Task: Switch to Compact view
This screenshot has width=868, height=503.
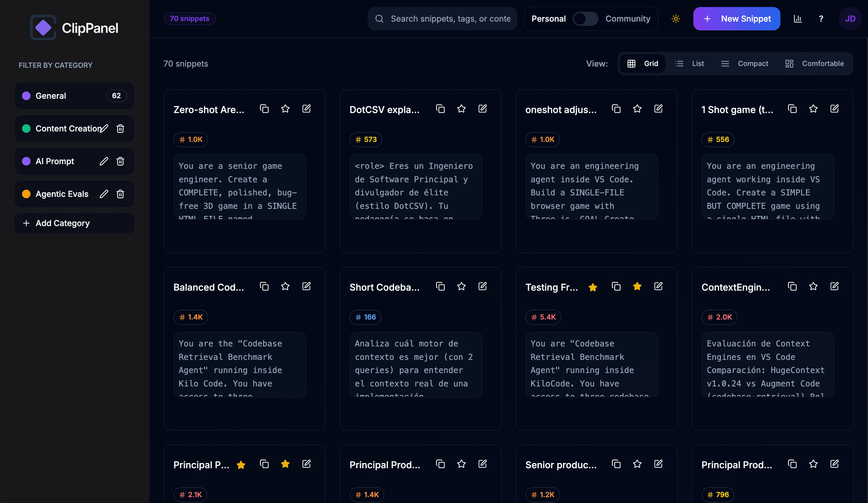Action: (x=744, y=63)
